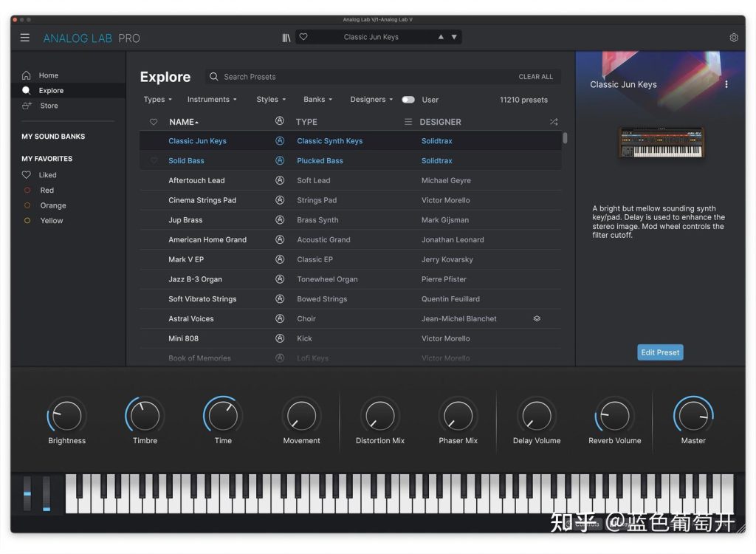Viewport: 756px width, 554px height.
Task: Click the Master volume knob
Action: coord(693,416)
